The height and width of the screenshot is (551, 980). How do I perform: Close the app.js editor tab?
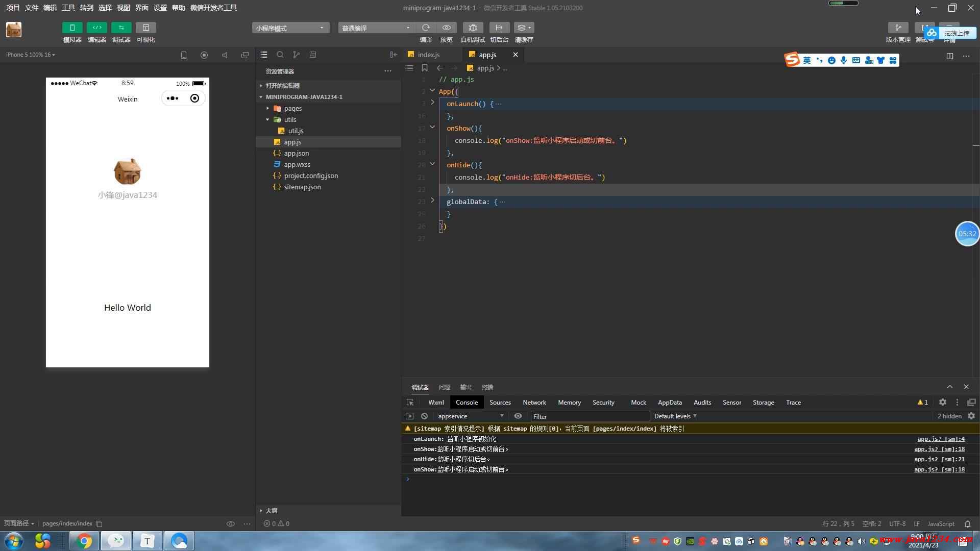[516, 55]
